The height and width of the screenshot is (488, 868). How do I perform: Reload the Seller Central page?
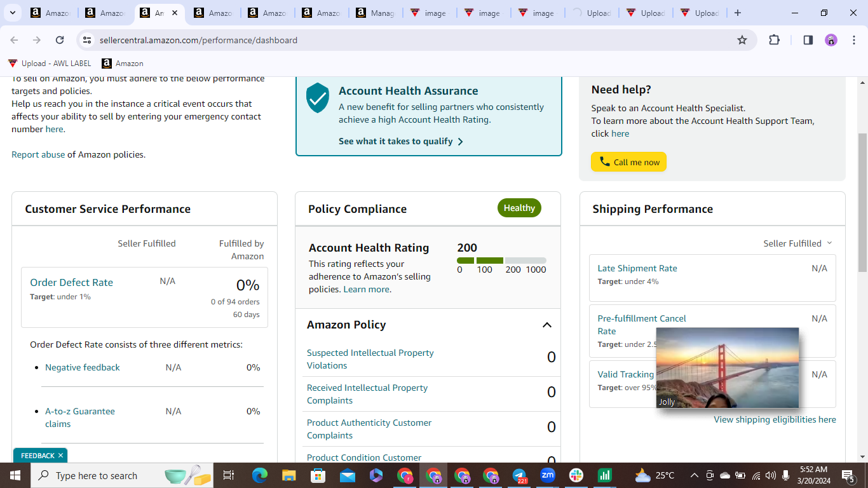pos(60,40)
